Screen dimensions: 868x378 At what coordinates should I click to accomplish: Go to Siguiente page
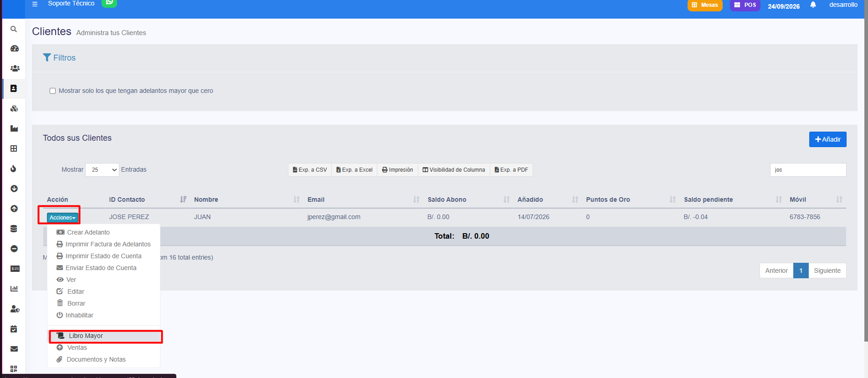(x=827, y=271)
